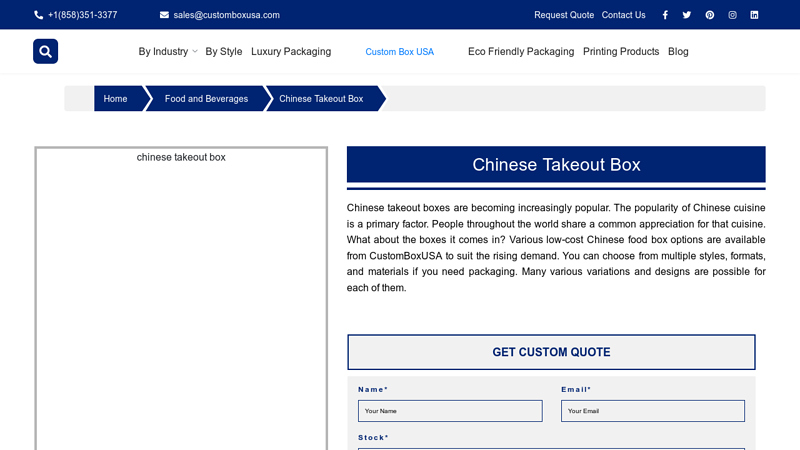Open the LinkedIn social icon
This screenshot has width=800, height=450.
coord(754,15)
